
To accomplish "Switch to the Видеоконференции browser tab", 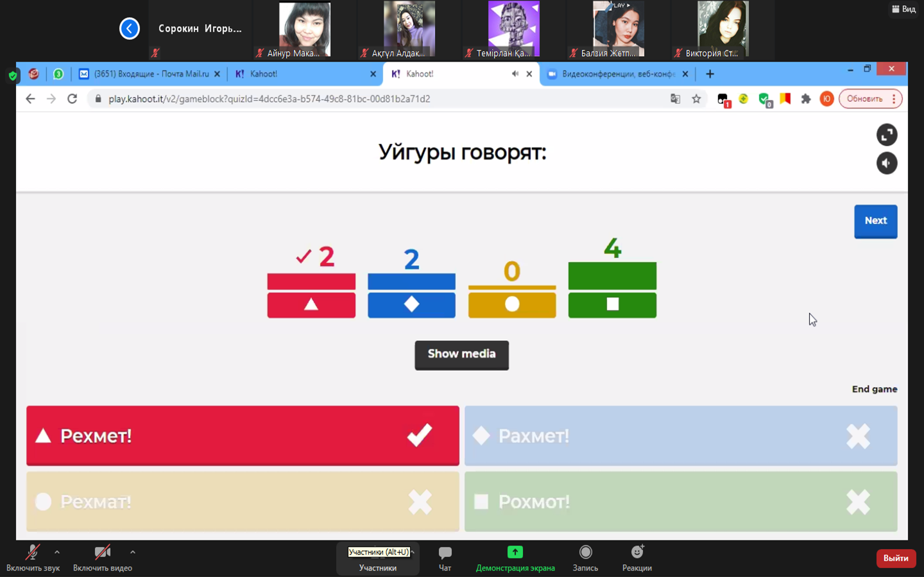I will pos(616,74).
